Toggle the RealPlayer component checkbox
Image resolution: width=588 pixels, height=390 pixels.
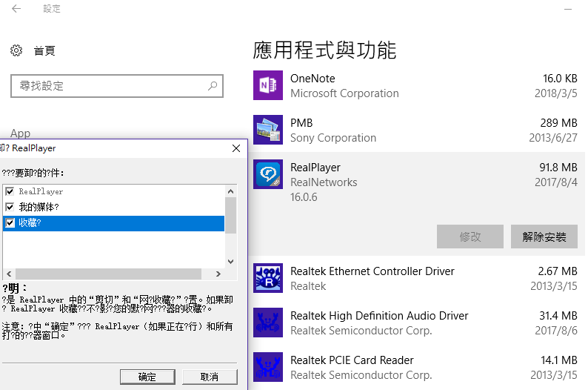click(10, 191)
